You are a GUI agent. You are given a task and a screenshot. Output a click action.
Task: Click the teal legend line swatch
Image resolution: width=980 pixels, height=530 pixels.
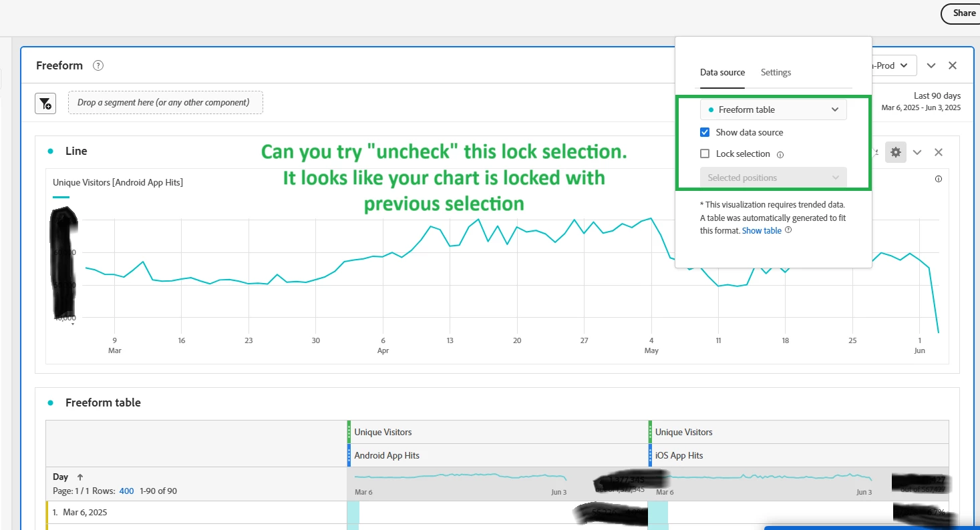point(61,197)
